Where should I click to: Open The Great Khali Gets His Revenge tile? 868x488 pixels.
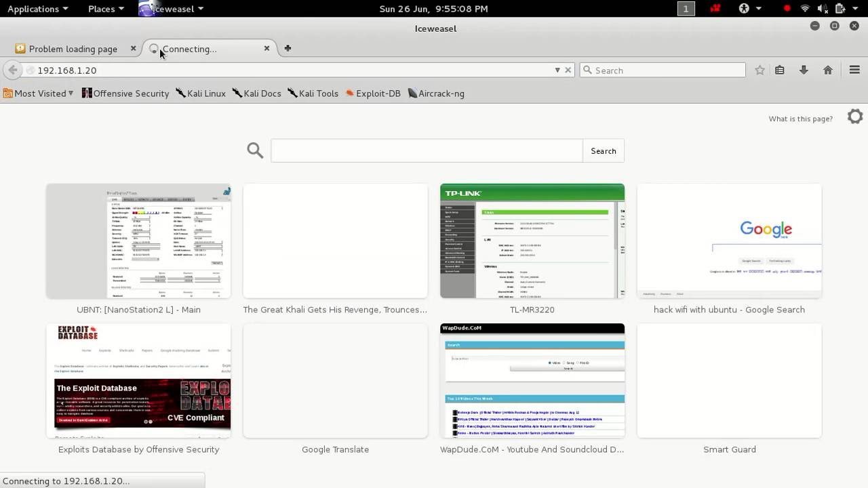(335, 241)
